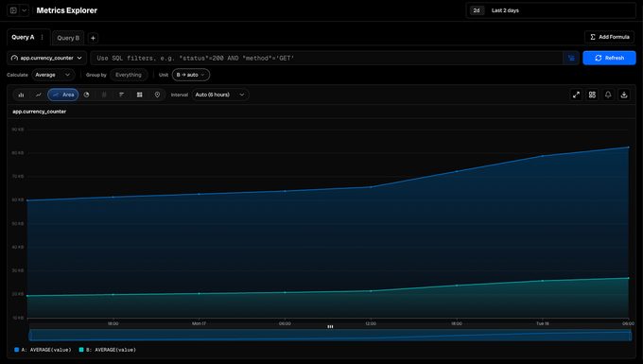Open the Query A three-dot options menu
Image resolution: width=643 pixels, height=364 pixels.
coord(43,37)
